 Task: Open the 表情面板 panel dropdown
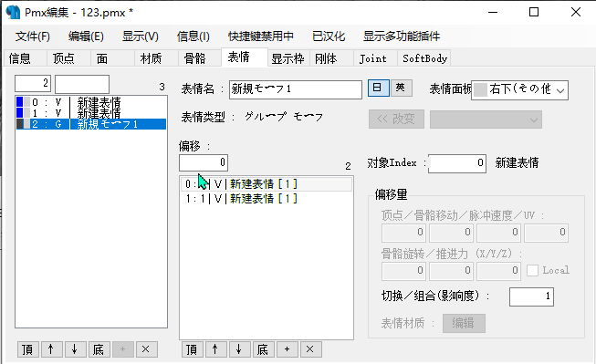519,90
